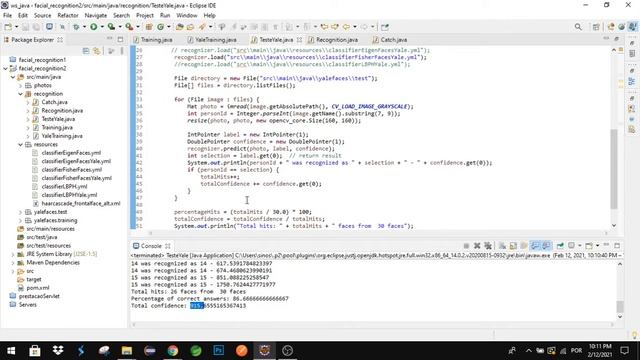Click the Debug bug icon in the toolbar
640x360 pixels.
click(x=76, y=27)
